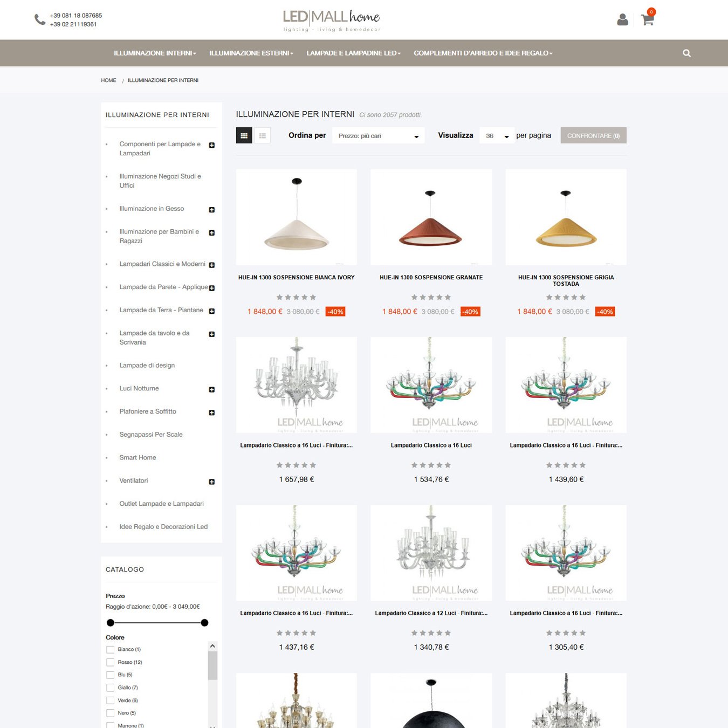The width and height of the screenshot is (728, 728).
Task: Switch to list view icon
Action: (263, 135)
